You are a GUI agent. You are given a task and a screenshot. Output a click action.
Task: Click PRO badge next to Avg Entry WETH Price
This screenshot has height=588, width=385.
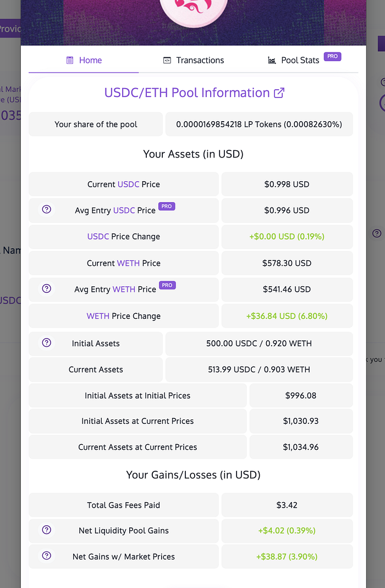(167, 285)
